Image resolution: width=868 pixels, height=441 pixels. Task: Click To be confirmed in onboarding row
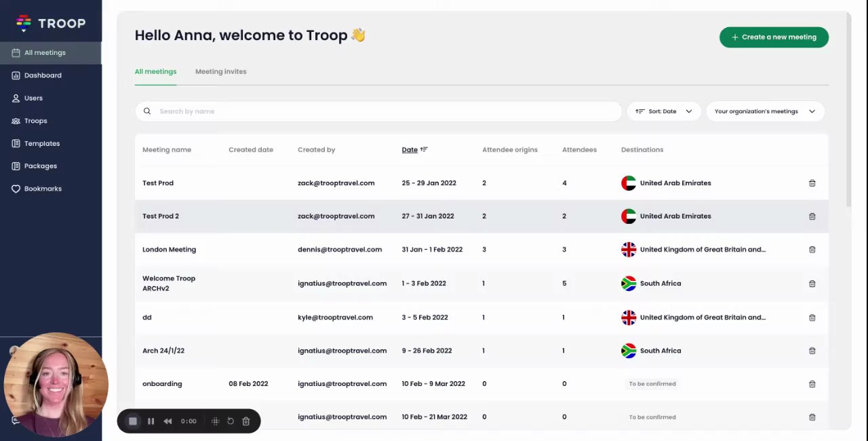(x=652, y=384)
